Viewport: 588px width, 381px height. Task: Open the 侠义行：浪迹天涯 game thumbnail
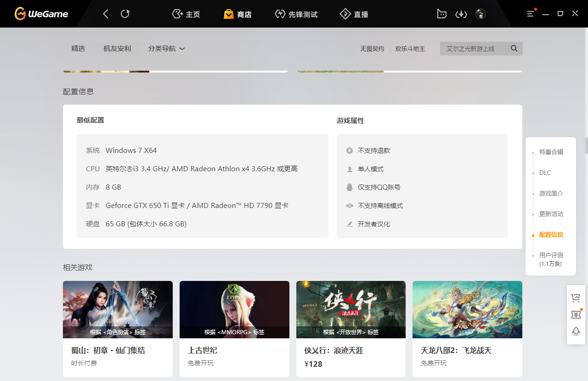click(x=351, y=309)
